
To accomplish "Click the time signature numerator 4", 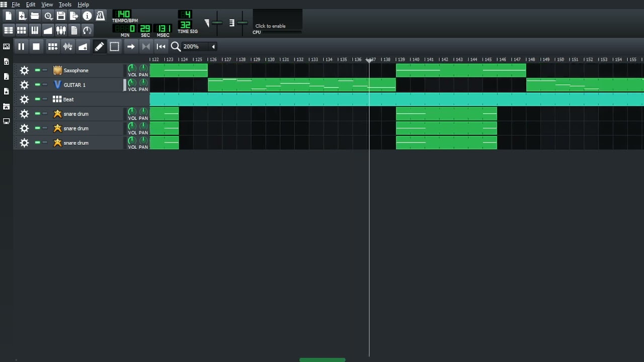I will coord(186,14).
